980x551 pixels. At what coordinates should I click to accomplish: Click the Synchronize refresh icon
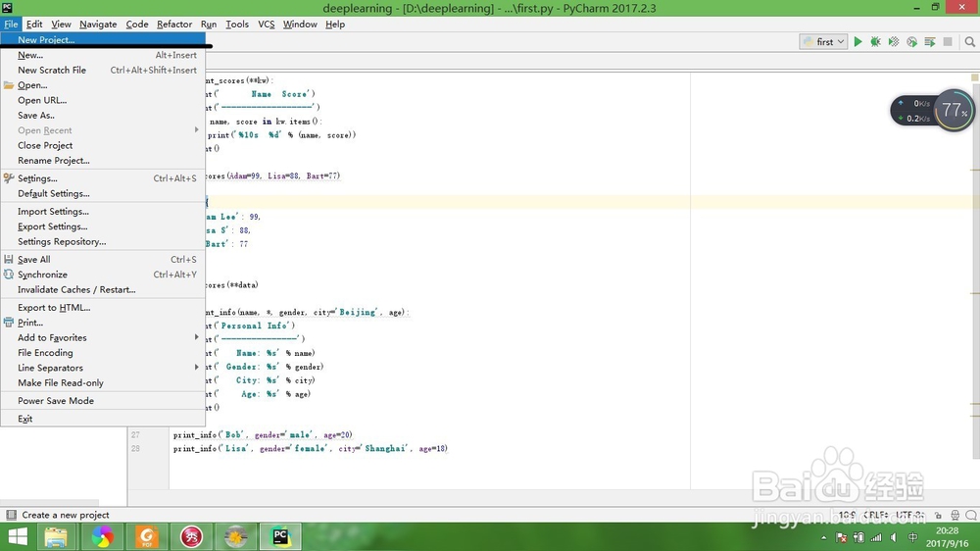pyautogui.click(x=9, y=274)
